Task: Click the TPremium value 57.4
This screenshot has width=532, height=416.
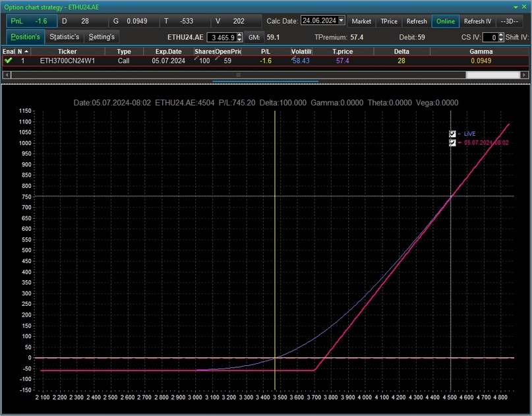Action: (x=357, y=38)
